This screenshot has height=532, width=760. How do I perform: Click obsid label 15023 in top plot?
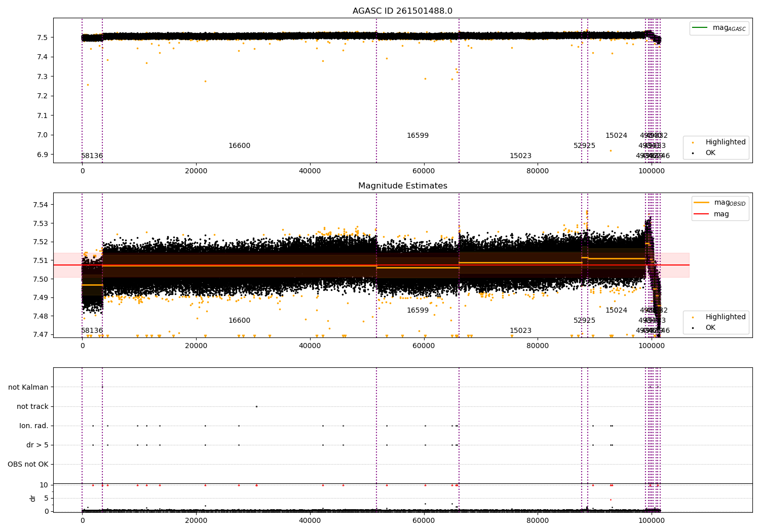pyautogui.click(x=520, y=156)
